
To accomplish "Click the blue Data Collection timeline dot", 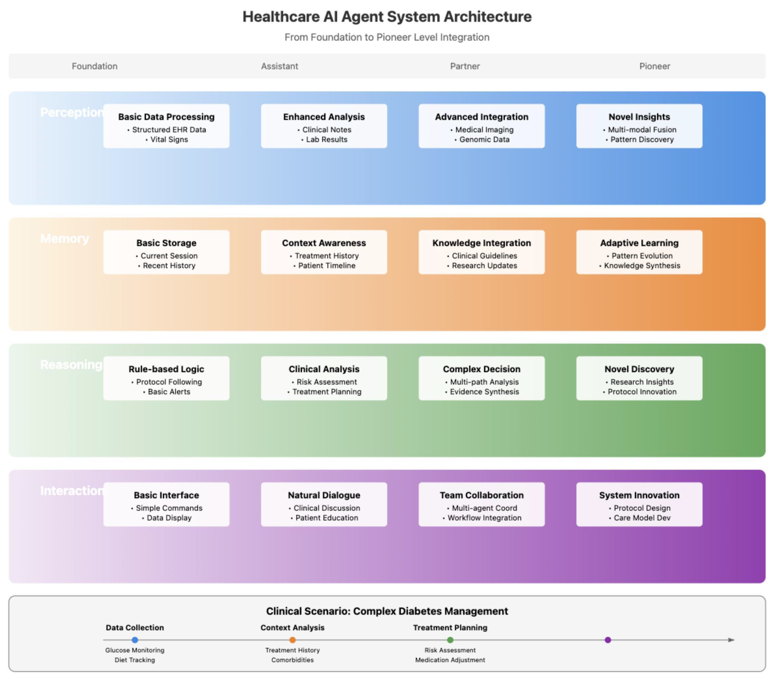I will coord(135,639).
